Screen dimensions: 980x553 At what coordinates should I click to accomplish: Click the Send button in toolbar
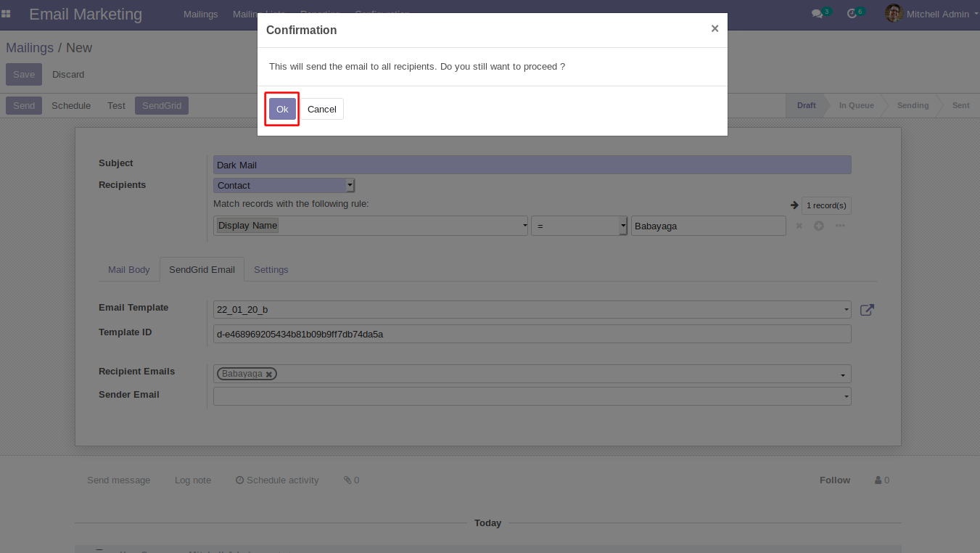tap(24, 106)
